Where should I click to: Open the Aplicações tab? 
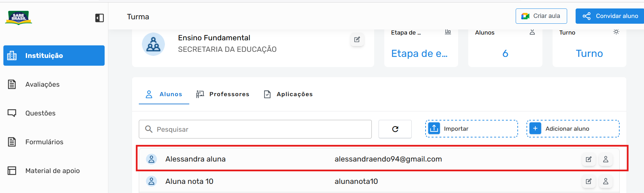288,94
